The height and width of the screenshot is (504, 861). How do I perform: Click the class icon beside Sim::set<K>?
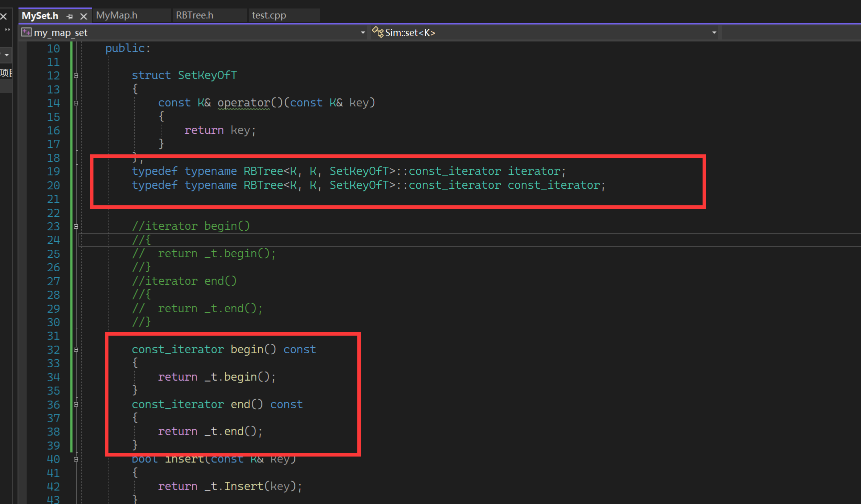click(378, 32)
